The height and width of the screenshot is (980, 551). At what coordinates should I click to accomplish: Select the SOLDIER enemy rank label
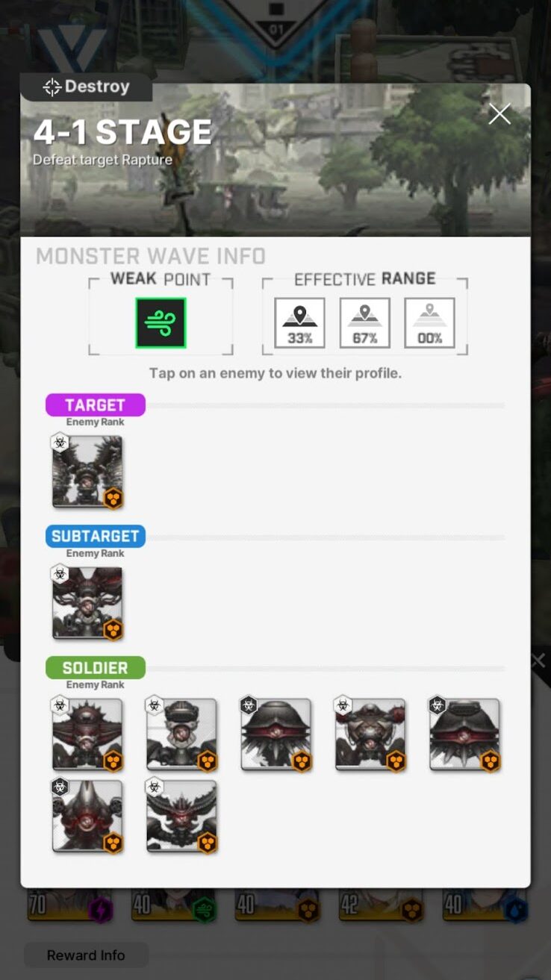[95, 668]
